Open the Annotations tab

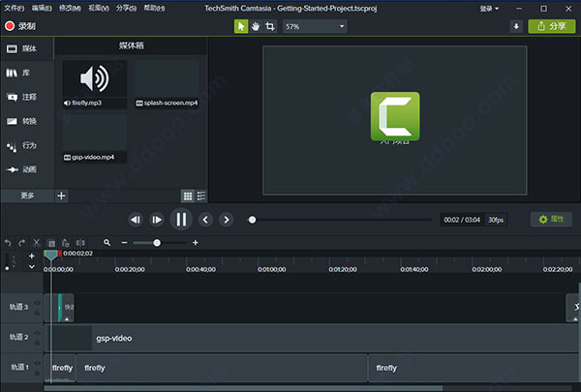pyautogui.click(x=27, y=97)
